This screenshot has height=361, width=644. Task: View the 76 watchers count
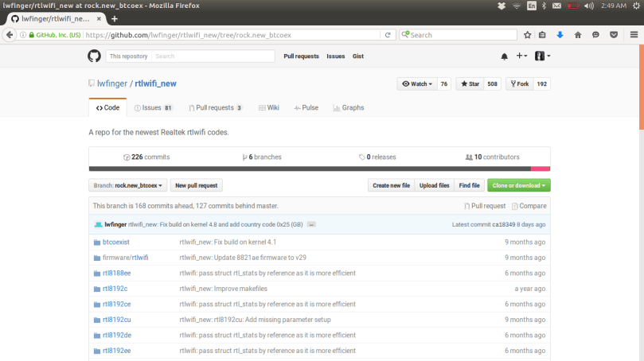click(444, 83)
